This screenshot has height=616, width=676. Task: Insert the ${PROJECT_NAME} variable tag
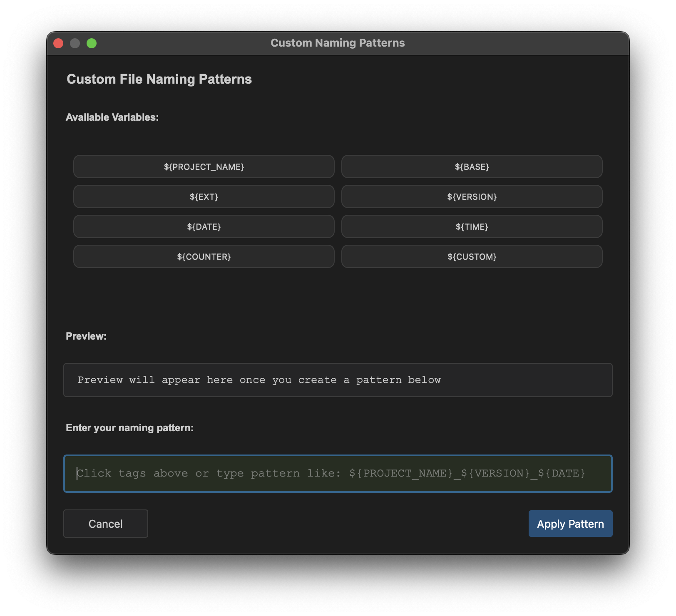(204, 166)
